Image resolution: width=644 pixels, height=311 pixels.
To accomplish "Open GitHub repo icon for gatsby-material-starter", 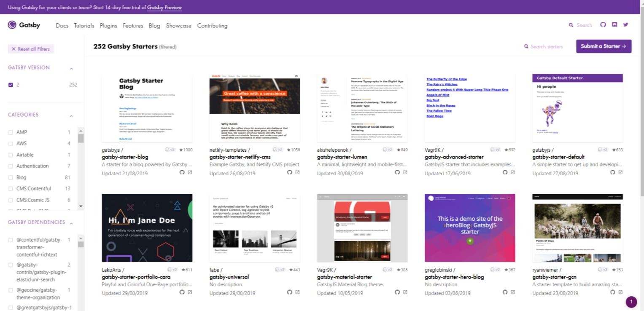I will 397,292.
